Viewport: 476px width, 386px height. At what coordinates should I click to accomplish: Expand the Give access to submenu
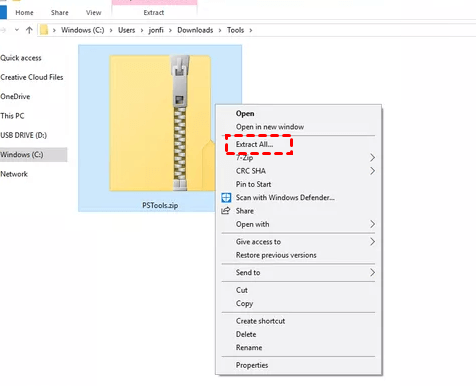tap(298, 242)
